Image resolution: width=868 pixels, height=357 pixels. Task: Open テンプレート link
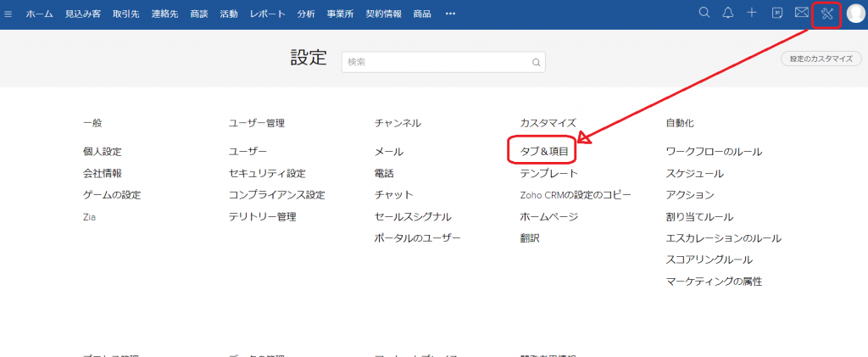tap(549, 173)
